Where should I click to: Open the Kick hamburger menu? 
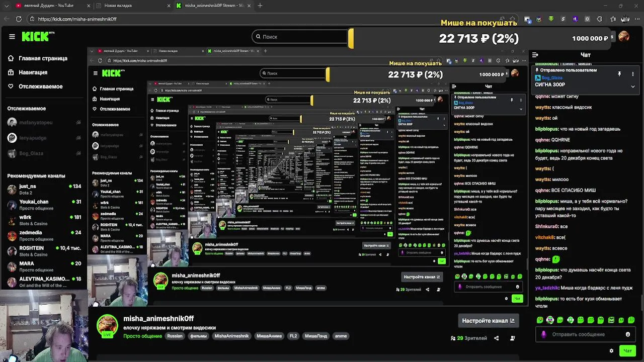point(12,36)
